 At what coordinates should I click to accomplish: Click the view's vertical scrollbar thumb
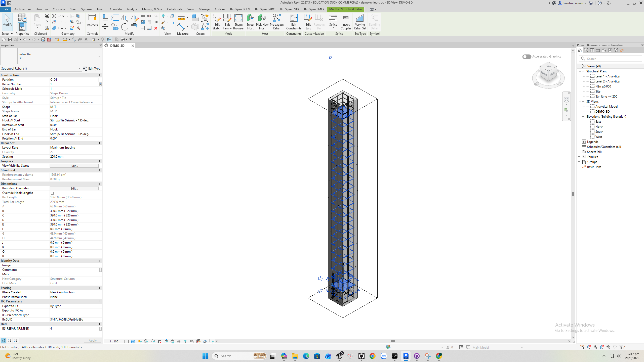[573, 194]
